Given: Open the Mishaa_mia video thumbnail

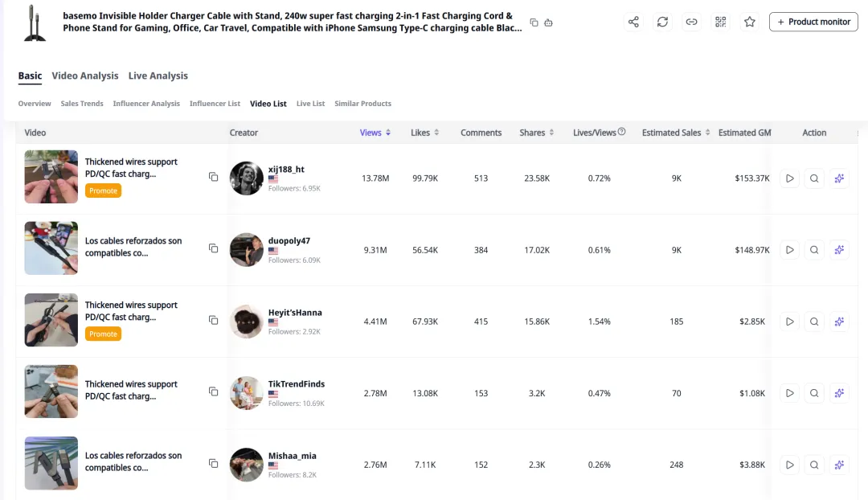Looking at the screenshot, I should pos(51,463).
